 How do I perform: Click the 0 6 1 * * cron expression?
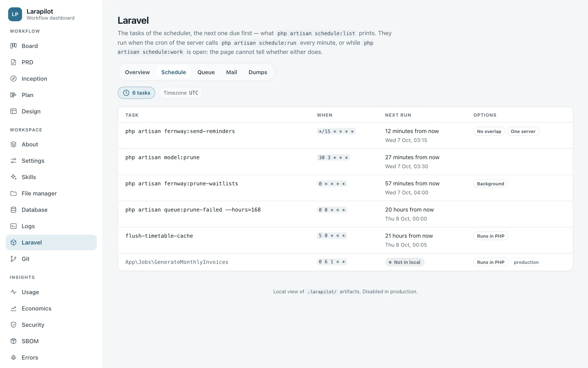point(332,262)
